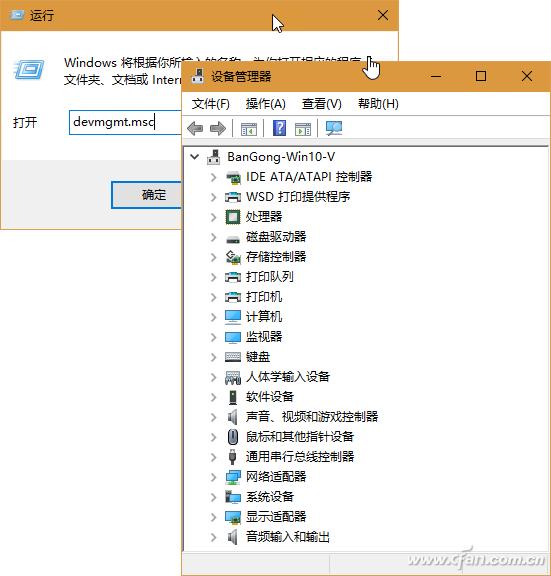Image resolution: width=551 pixels, height=576 pixels.
Task: Expand the IDE ATA/ATAPI 控制器 node
Action: [214, 177]
